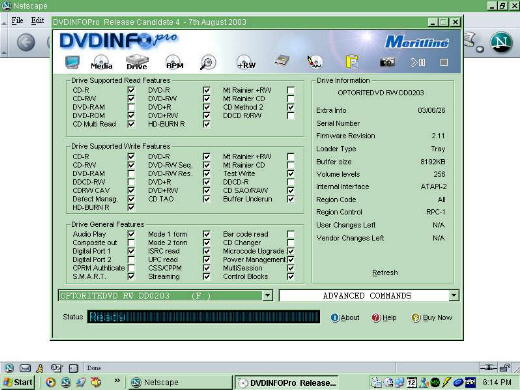520x390 pixels.
Task: Select the Drive info toolbar icon
Action: pyautogui.click(x=137, y=62)
